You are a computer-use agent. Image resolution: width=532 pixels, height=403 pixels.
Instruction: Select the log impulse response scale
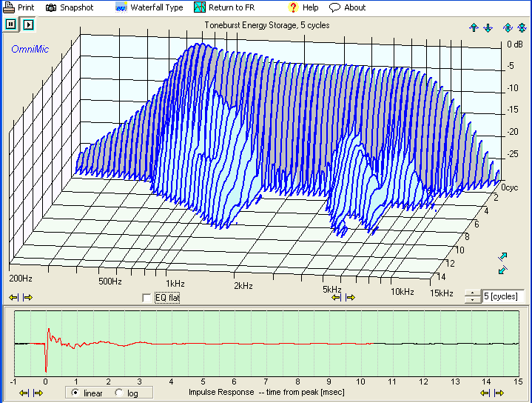[119, 393]
